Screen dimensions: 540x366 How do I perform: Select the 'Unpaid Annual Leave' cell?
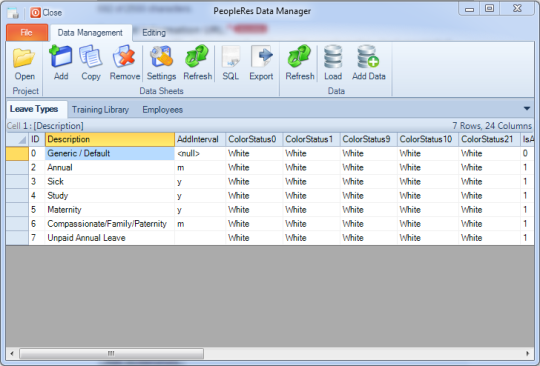pos(110,238)
